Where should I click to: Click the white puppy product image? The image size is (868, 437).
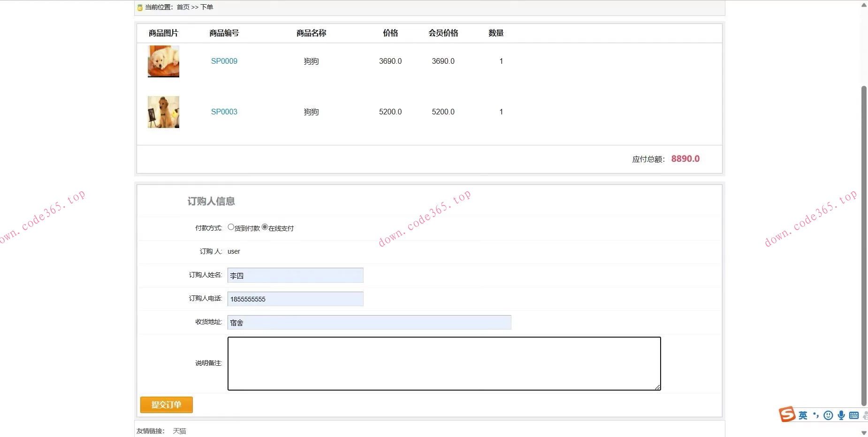pos(163,61)
